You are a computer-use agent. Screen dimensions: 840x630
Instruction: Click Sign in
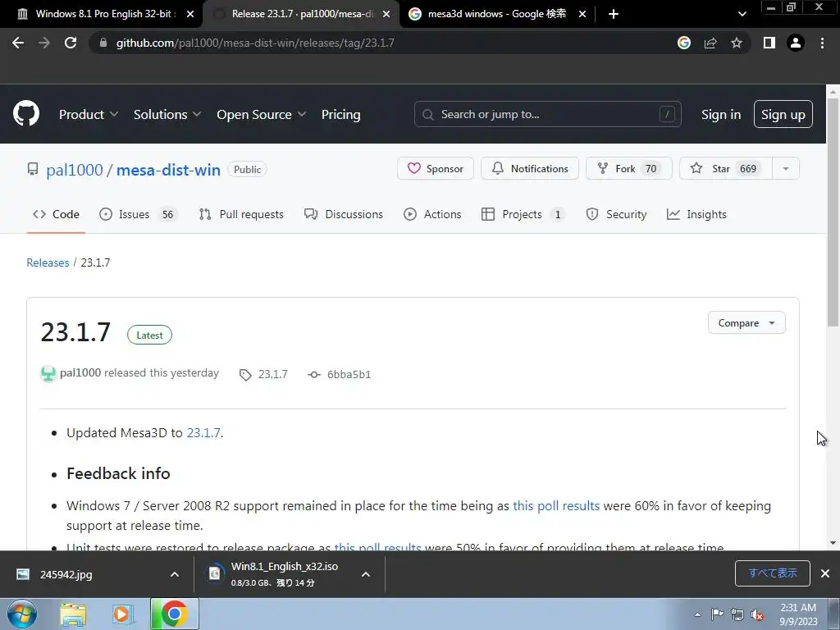[x=721, y=115]
